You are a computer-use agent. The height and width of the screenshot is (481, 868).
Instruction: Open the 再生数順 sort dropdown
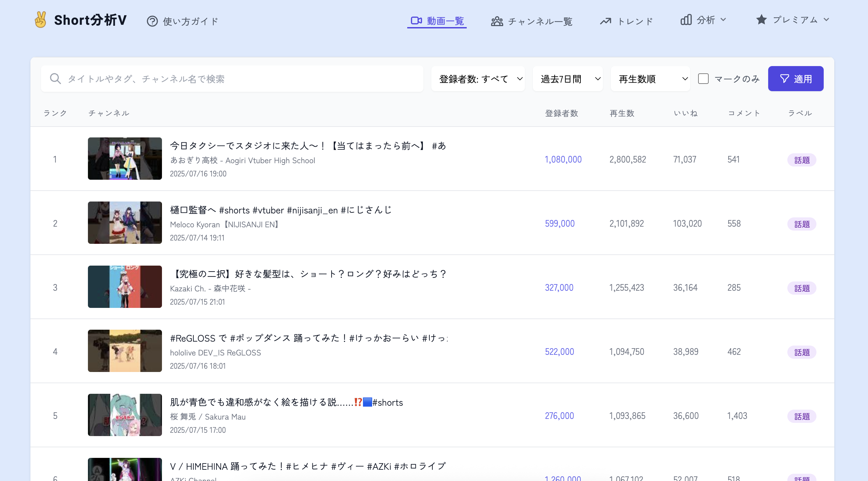click(x=650, y=79)
